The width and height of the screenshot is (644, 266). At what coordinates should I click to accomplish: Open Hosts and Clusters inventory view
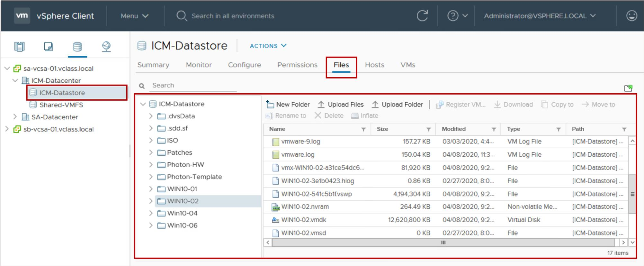click(x=19, y=47)
